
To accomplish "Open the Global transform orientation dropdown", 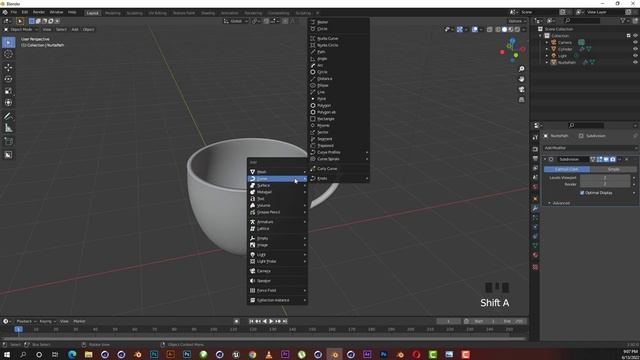I will pyautogui.click(x=236, y=21).
